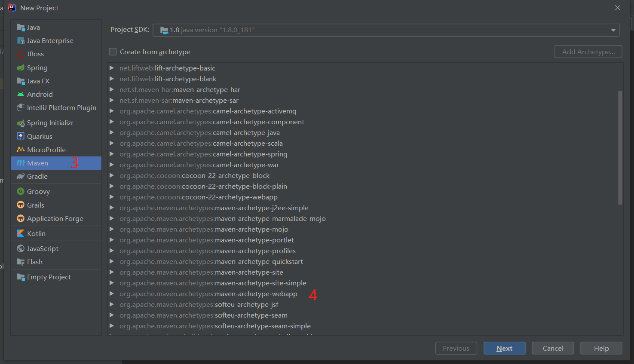
Task: Expand maven-archetype-har node
Action: click(x=112, y=89)
